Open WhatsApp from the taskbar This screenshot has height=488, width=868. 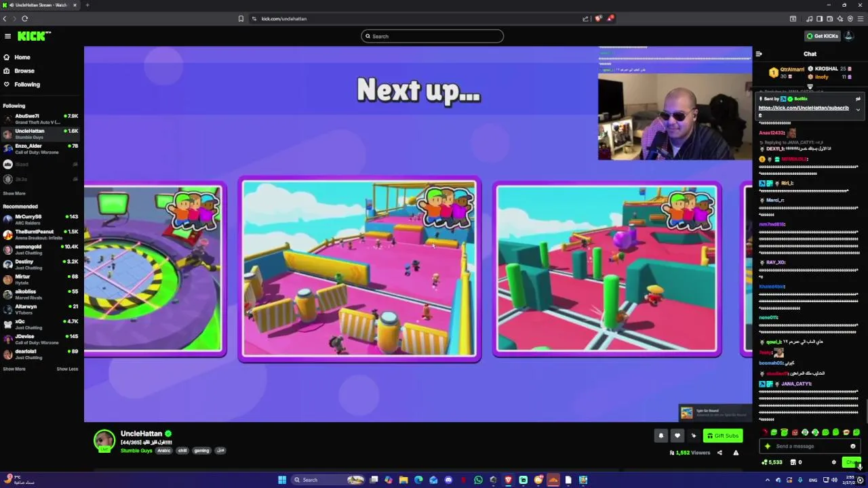tap(478, 480)
